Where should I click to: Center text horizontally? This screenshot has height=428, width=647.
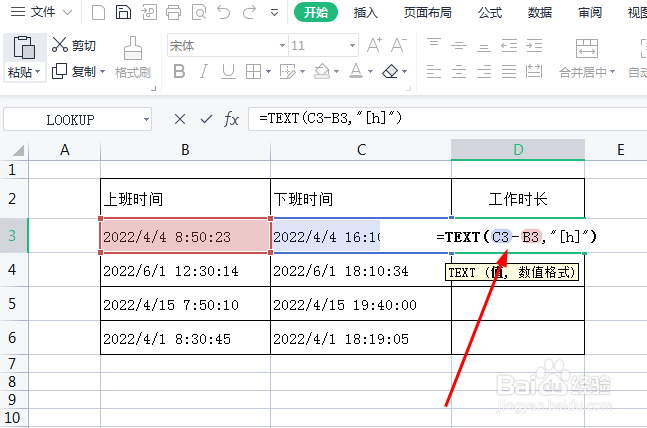coord(459,71)
